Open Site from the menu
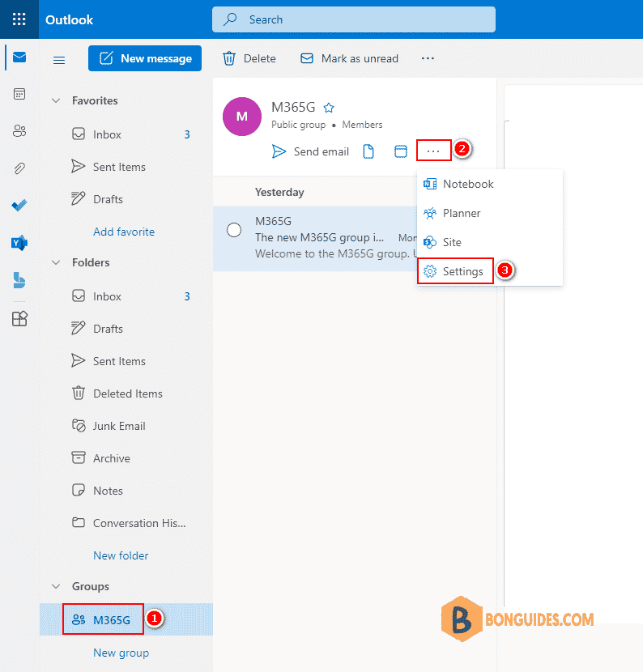Screen dimensions: 643x672 489,243
